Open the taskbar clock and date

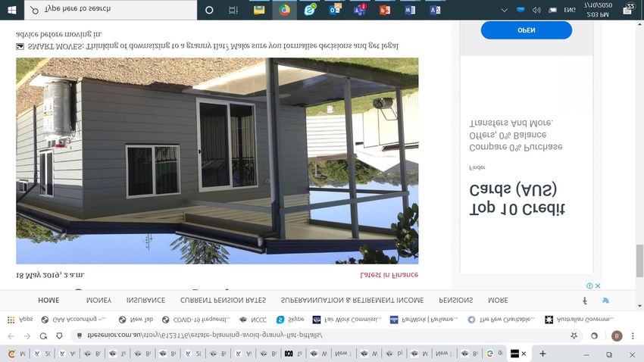pyautogui.click(x=598, y=10)
